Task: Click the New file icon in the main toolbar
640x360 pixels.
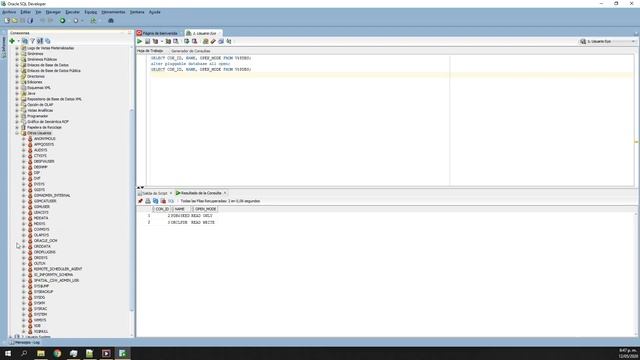Action: point(7,20)
